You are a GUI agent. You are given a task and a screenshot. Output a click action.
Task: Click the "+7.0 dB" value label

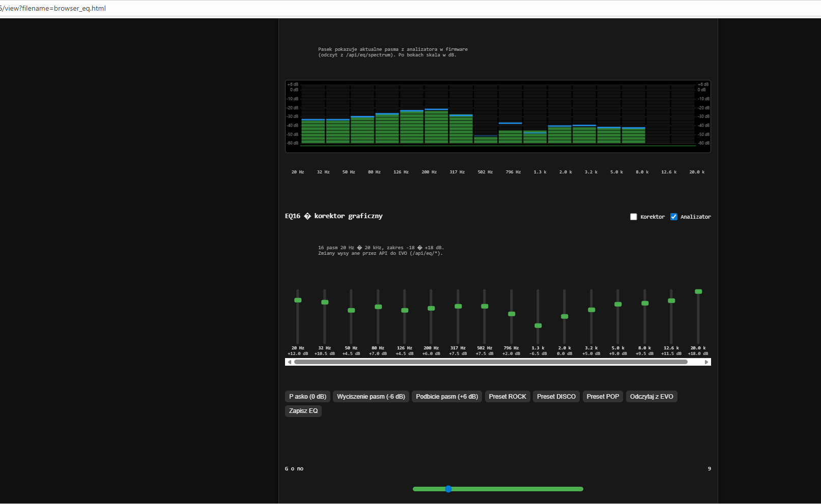378,354
